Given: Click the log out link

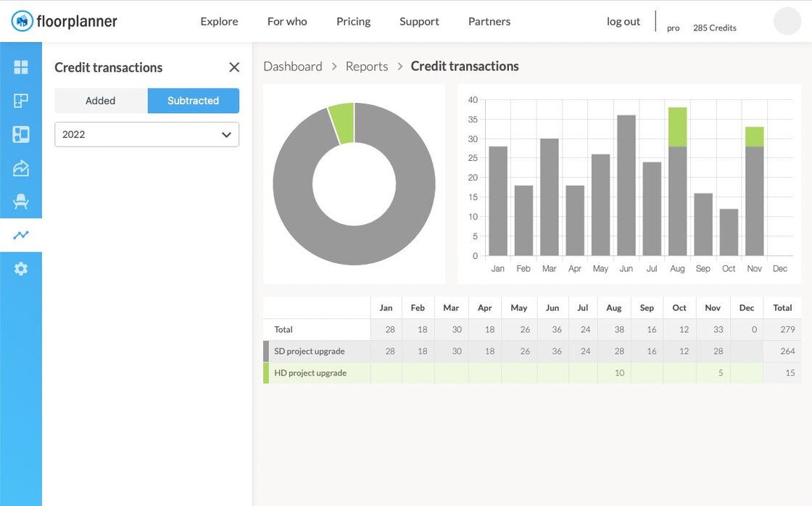Looking at the screenshot, I should click(623, 22).
